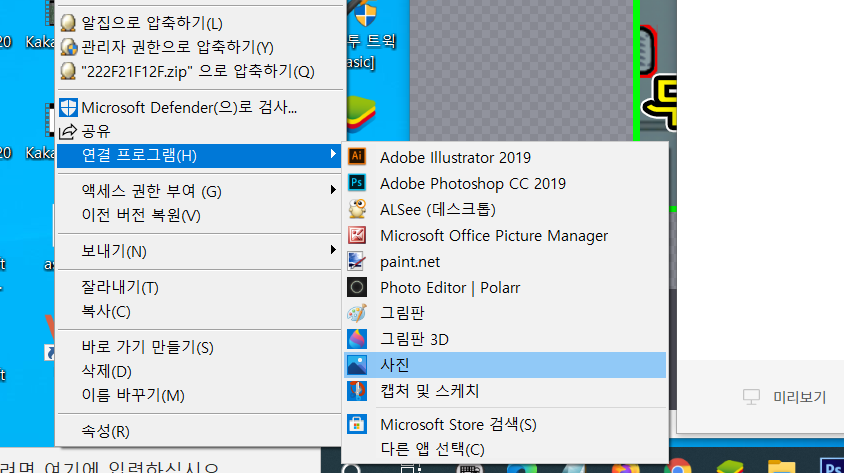Click 바로 가기 만들기(S)
Viewport: 844px width, 473px height.
point(200,347)
